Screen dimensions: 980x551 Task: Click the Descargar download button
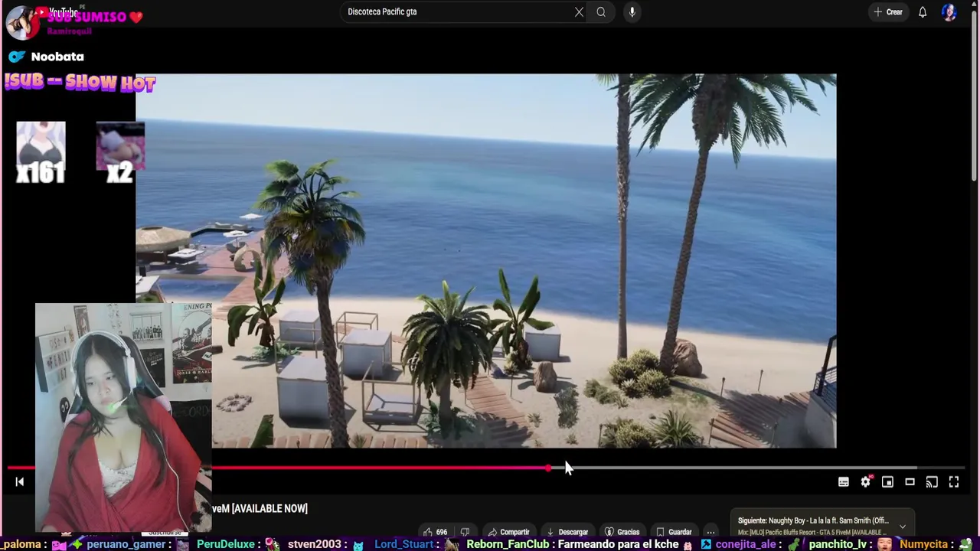coord(567,532)
